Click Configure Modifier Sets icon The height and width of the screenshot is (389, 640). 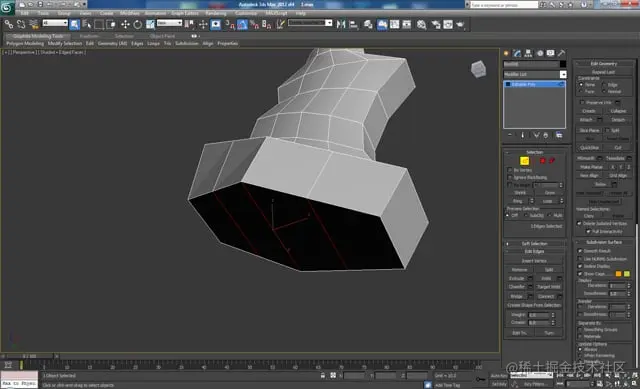point(559,135)
